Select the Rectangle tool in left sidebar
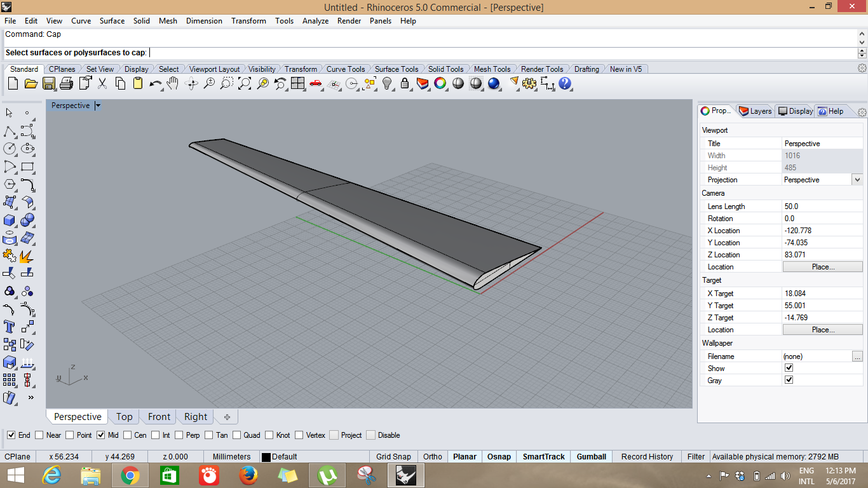Screen dimensions: 868x488 [27, 166]
